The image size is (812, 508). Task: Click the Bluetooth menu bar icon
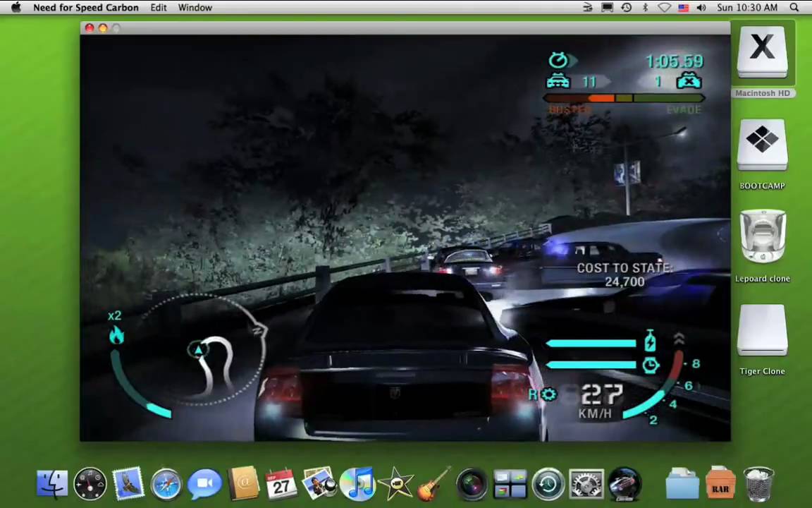(x=645, y=7)
